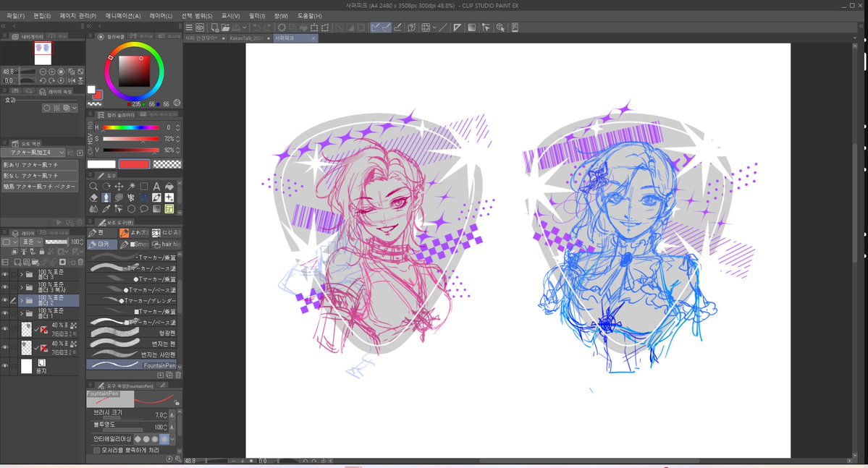Click the Redo arrow in command bar
Image resolution: width=868 pixels, height=468 pixels.
(268, 27)
